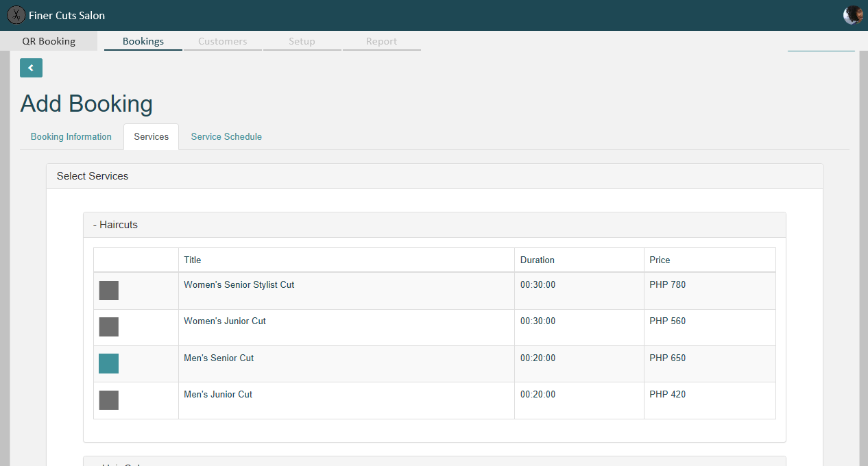Click the Title column header
868x466 pixels.
[x=346, y=260]
